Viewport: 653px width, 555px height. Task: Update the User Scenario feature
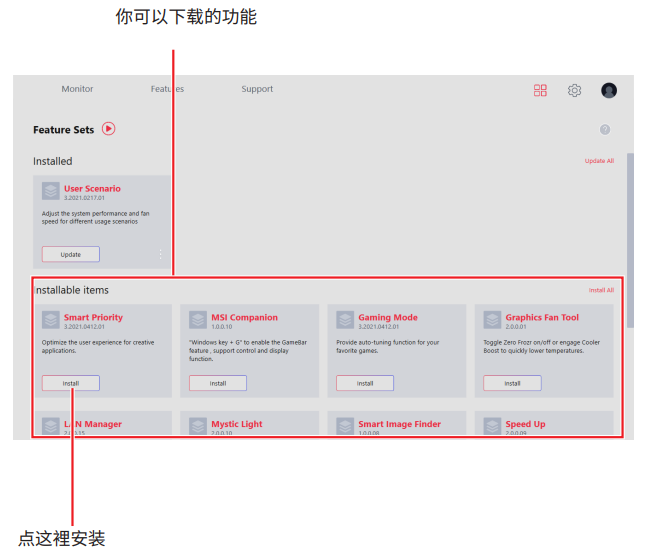(71, 254)
